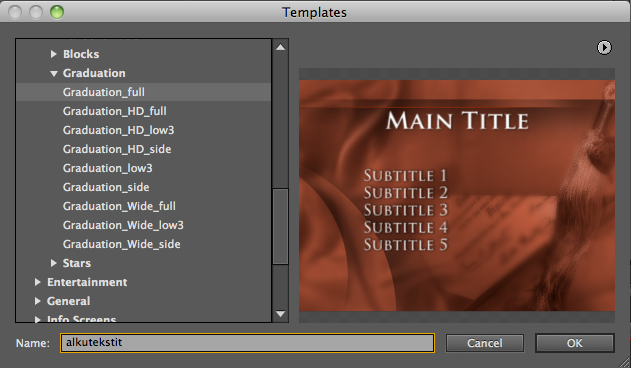Pick the Graduation_Wide_low3 template
This screenshot has width=631, height=368.
click(x=144, y=225)
